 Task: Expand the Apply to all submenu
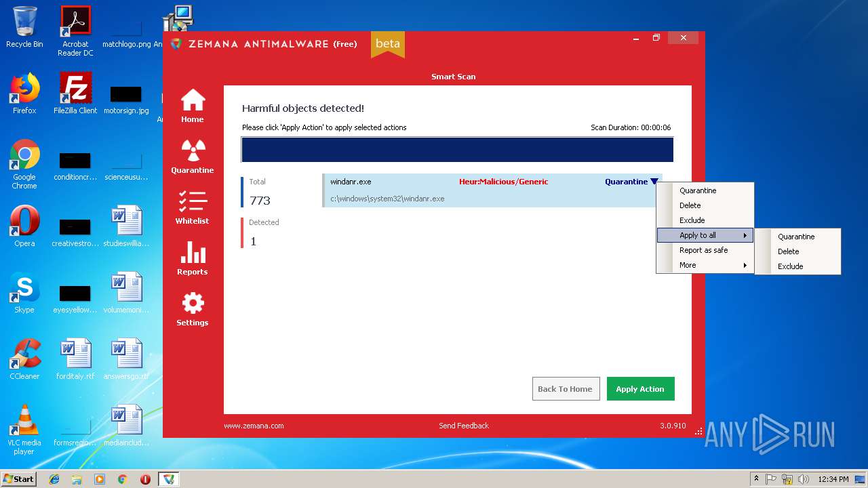click(x=705, y=235)
